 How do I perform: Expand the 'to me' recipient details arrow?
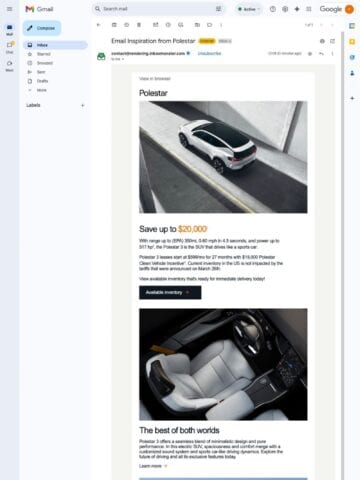pyautogui.click(x=123, y=59)
